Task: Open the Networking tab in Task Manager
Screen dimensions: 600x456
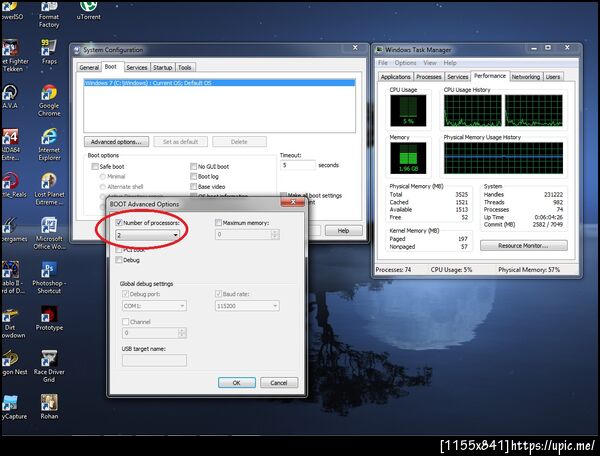Action: (x=526, y=77)
